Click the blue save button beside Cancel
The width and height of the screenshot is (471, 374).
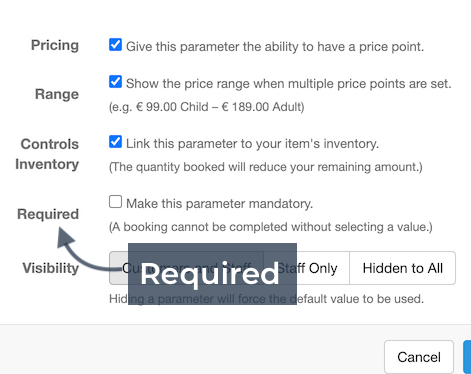(467, 357)
